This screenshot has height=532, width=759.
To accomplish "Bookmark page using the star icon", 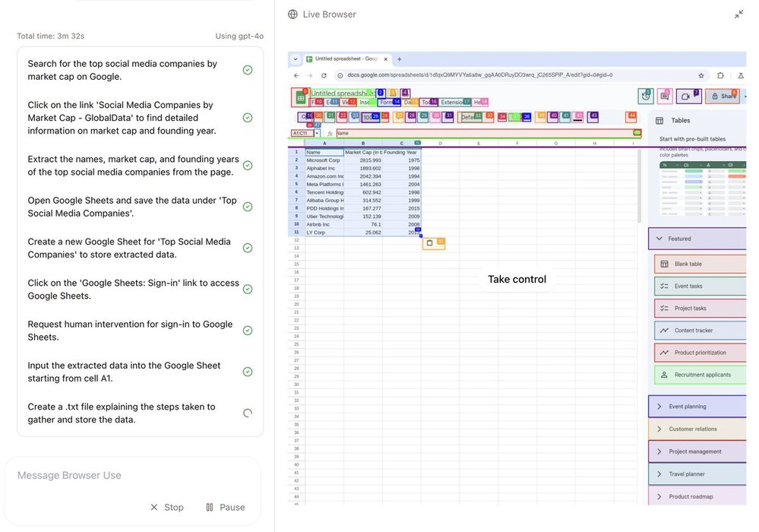I will coord(700,75).
